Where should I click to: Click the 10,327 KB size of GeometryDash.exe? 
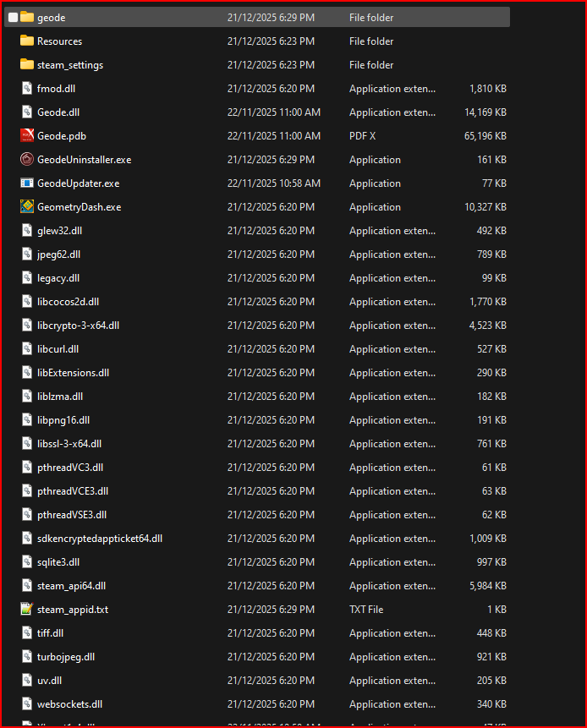coord(485,207)
